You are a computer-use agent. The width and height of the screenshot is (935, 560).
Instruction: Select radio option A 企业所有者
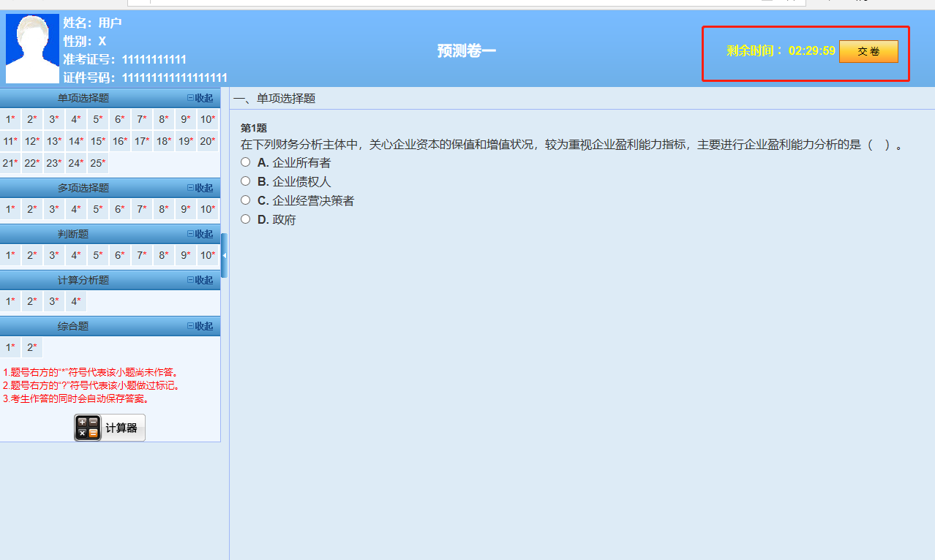(x=246, y=162)
